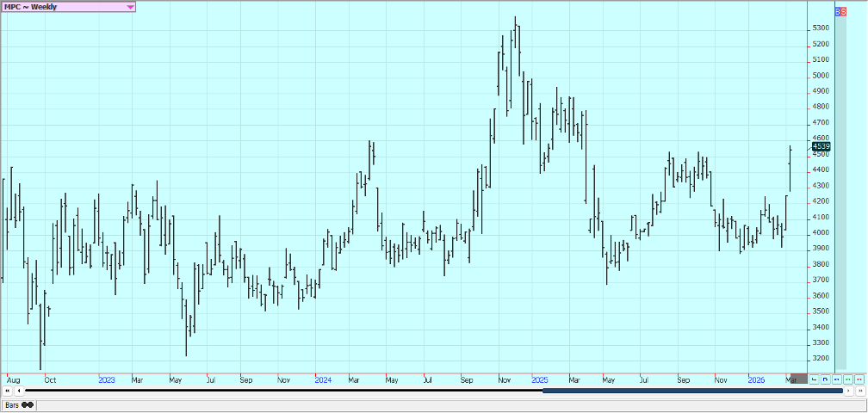
Task: Click the highlighted Mar date label at axis end
Action: (797, 379)
